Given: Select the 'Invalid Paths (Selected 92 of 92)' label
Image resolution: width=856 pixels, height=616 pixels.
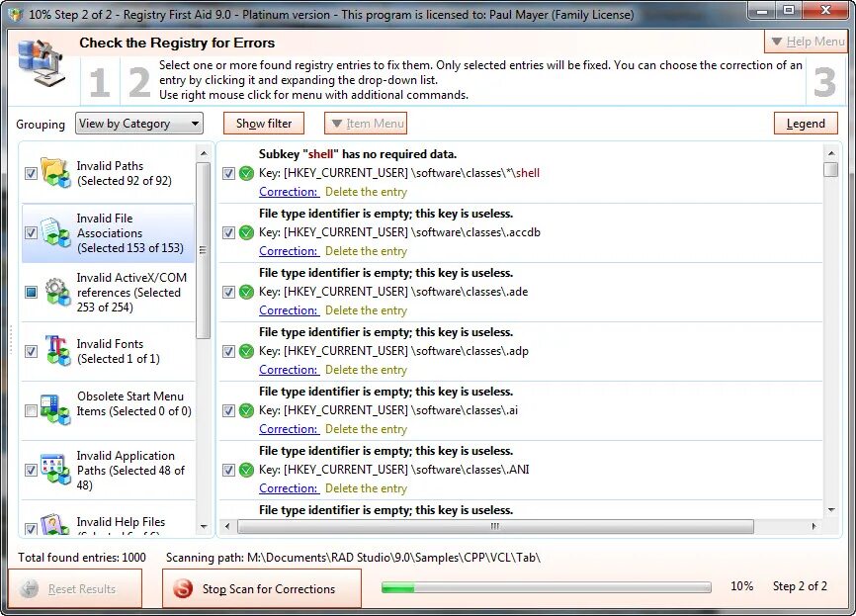Looking at the screenshot, I should [x=125, y=173].
